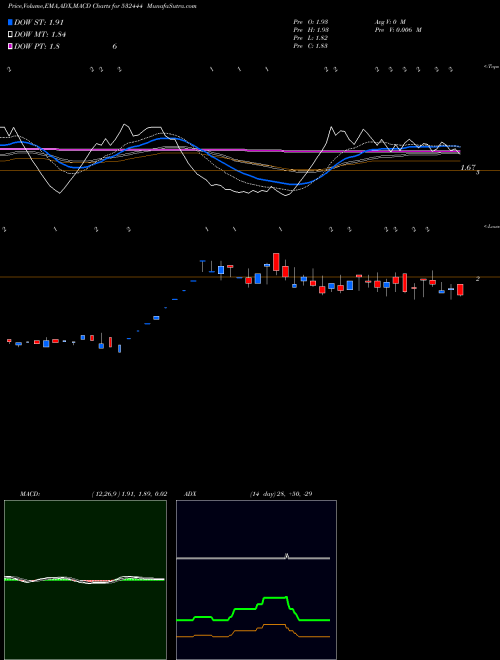
Task: Click the tall red candle at the price peak
Action: pyautogui.click(x=276, y=262)
